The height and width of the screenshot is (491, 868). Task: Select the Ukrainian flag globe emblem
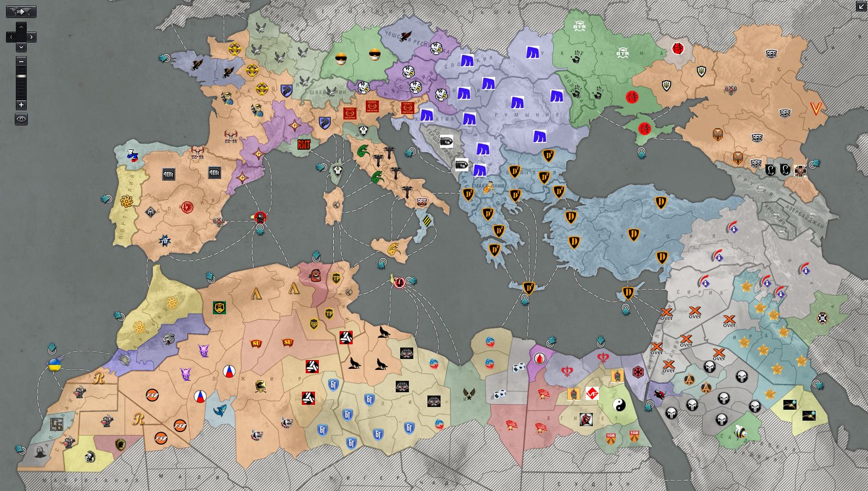click(55, 364)
